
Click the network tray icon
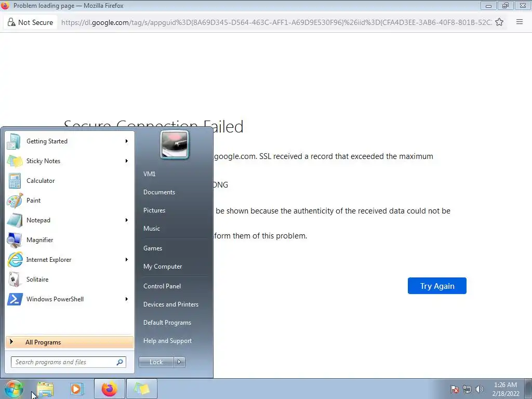pos(467,389)
